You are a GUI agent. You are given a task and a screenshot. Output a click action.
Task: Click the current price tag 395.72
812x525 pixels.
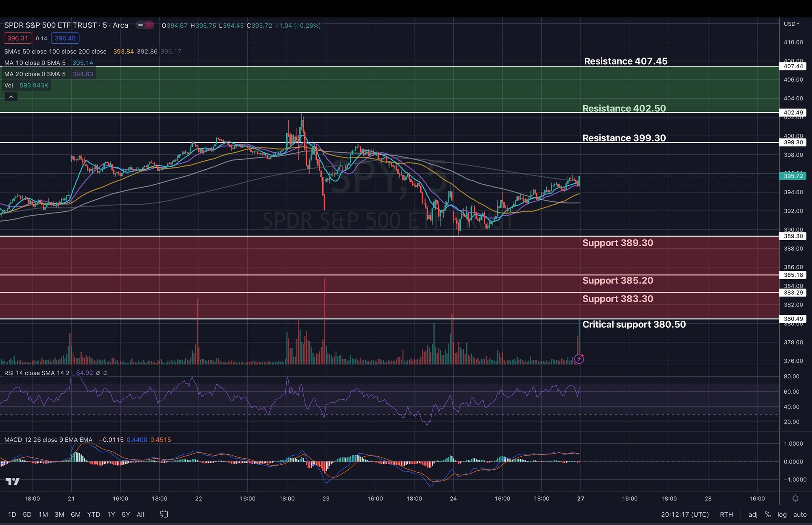coord(793,176)
